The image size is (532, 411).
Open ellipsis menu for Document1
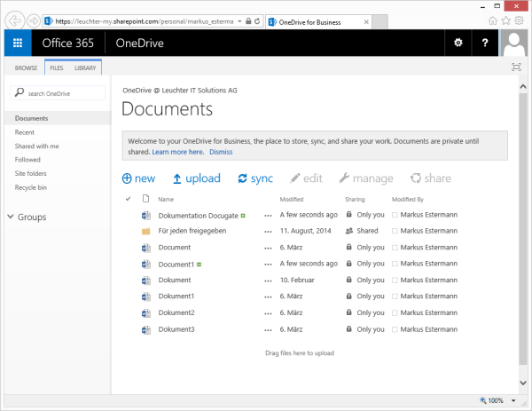pyautogui.click(x=268, y=265)
